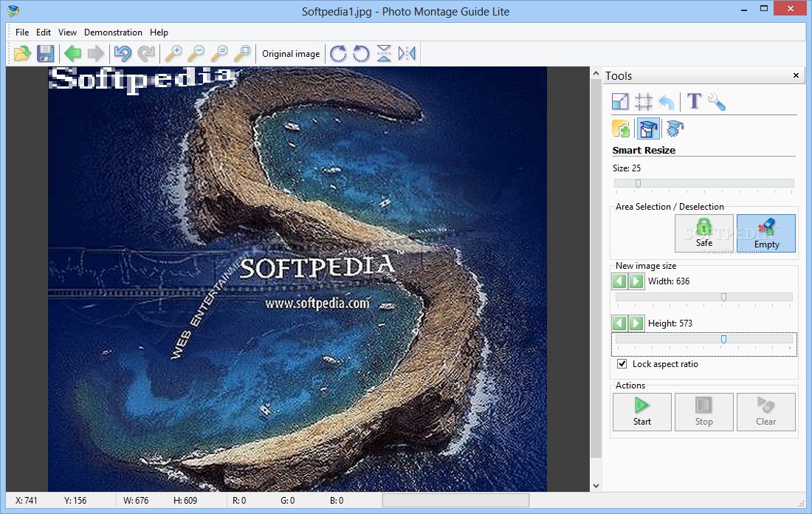Fit image to window with the magnifier
Screen dimensions: 812x514
click(x=242, y=53)
